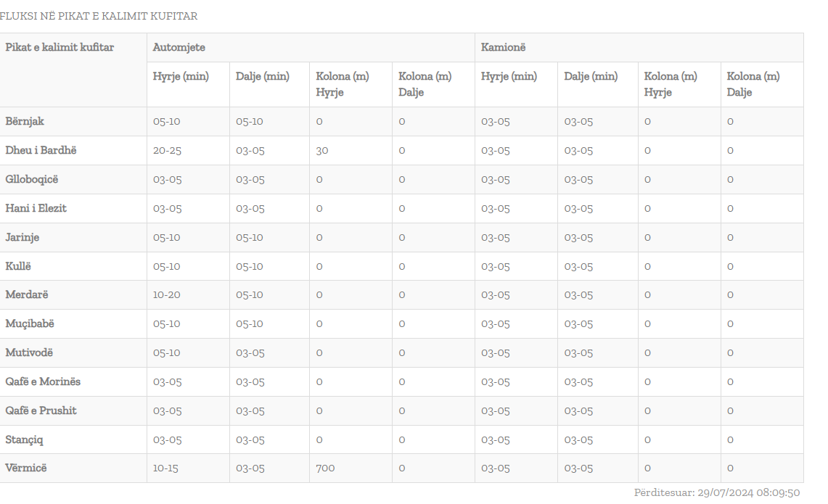Image resolution: width=828 pixels, height=504 pixels.
Task: Select the Hani i Elezit row label
Action: click(36, 208)
